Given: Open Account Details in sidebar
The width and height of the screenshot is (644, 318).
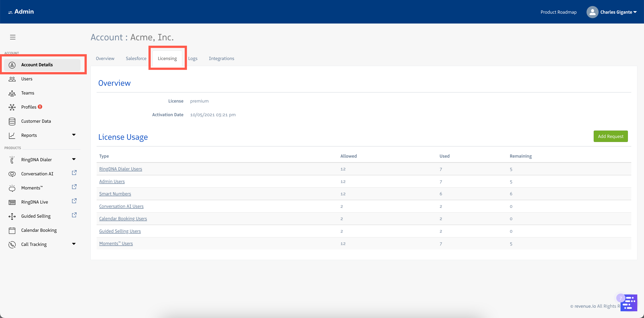Looking at the screenshot, I should coord(42,65).
